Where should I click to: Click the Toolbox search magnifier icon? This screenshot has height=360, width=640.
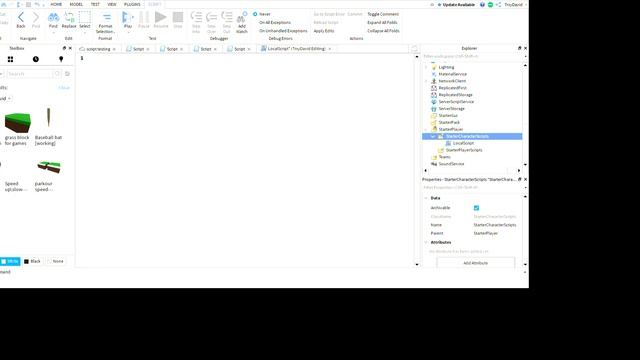[x=57, y=74]
